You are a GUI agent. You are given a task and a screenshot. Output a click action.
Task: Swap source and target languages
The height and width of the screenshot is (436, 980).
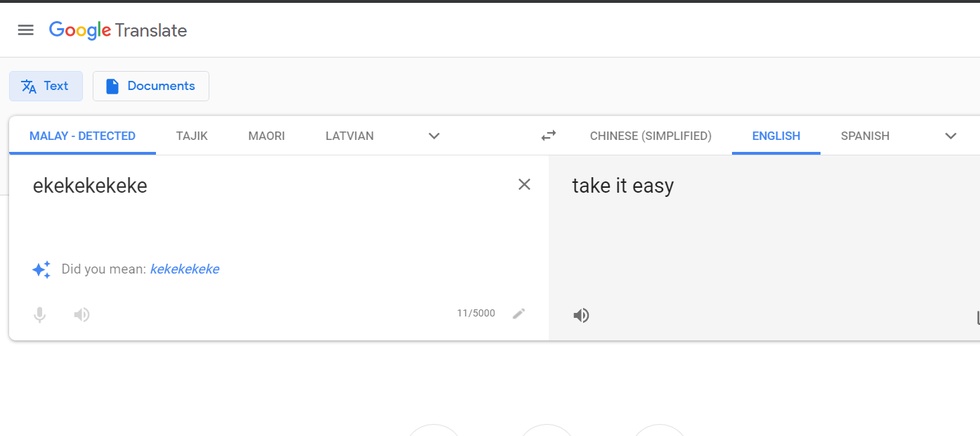tap(549, 136)
